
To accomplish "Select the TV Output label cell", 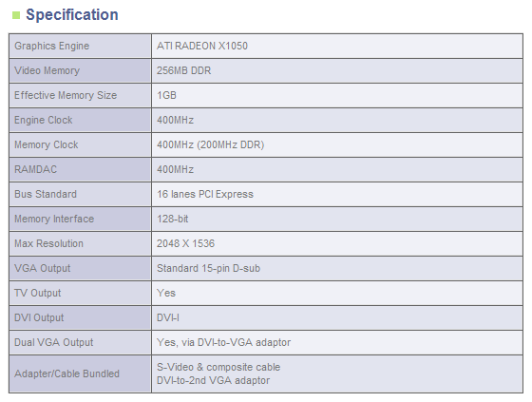I will (x=80, y=293).
